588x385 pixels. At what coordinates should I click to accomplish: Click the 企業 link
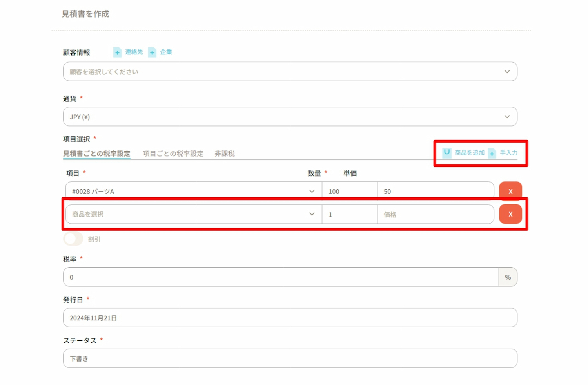point(166,52)
